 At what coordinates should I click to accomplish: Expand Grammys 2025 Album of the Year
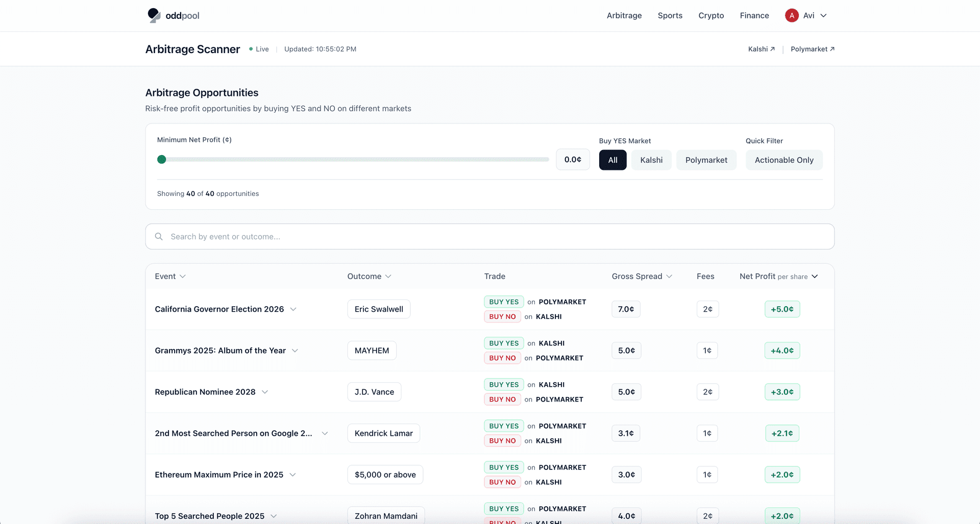coord(295,351)
